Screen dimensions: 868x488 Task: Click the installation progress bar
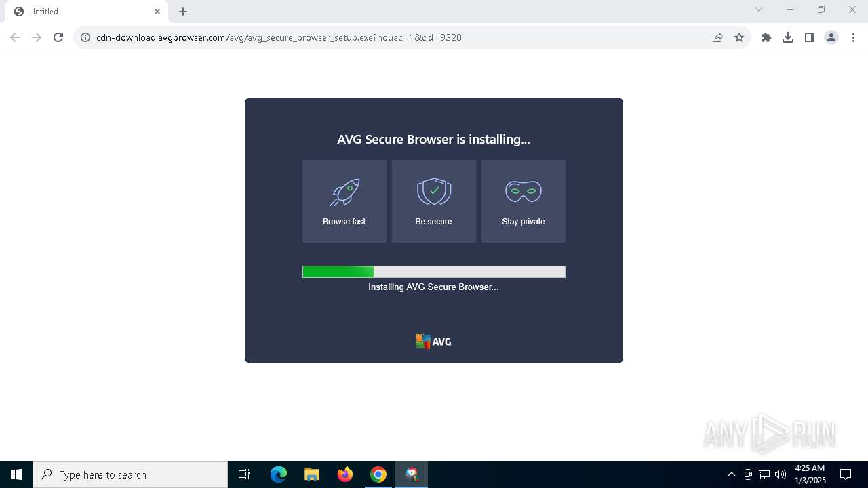pyautogui.click(x=434, y=272)
